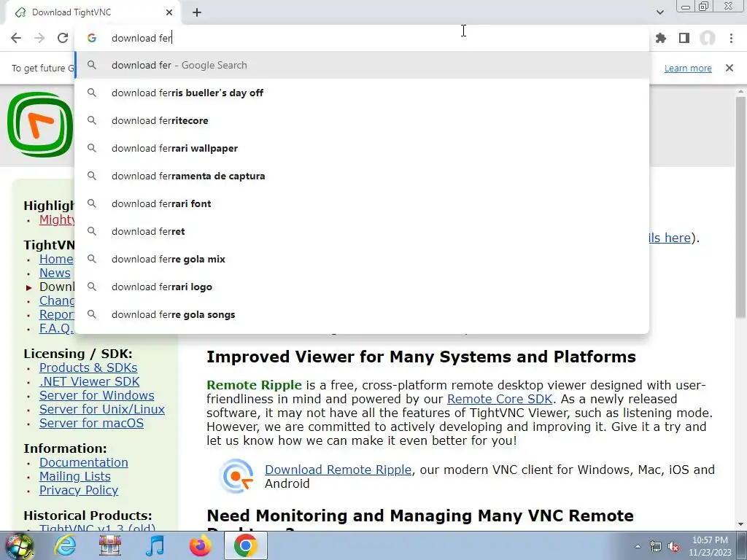Image resolution: width=747 pixels, height=560 pixels.
Task: Open the Mailing Lists link
Action: (x=75, y=476)
